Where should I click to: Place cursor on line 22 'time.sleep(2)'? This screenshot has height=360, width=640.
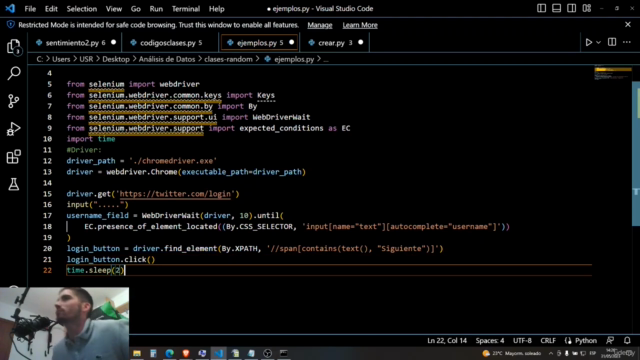95,270
